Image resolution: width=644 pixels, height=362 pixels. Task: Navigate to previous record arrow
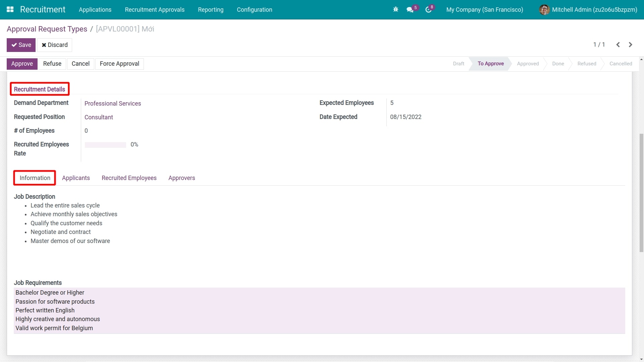click(618, 45)
